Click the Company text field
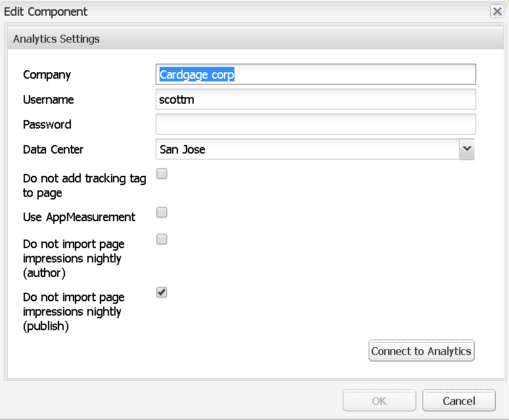This screenshot has width=509, height=420. tap(315, 75)
